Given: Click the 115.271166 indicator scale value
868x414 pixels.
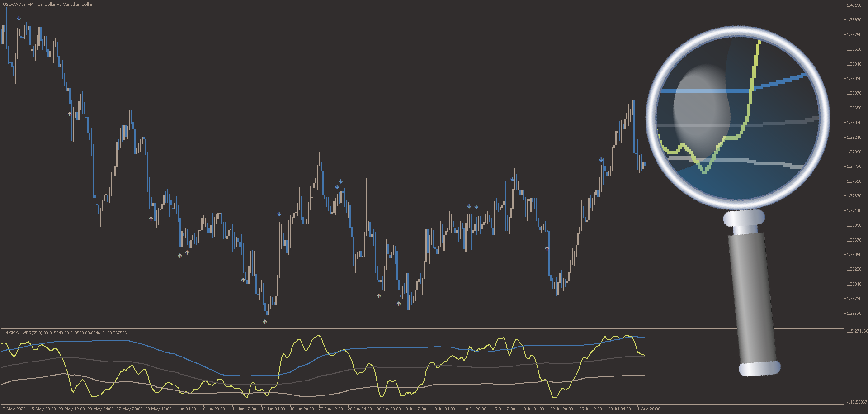Looking at the screenshot, I should coord(857,331).
